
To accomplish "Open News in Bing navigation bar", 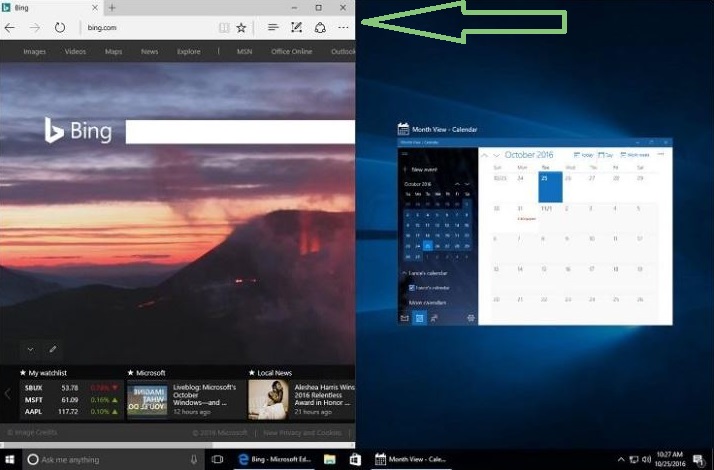I will 149,51.
